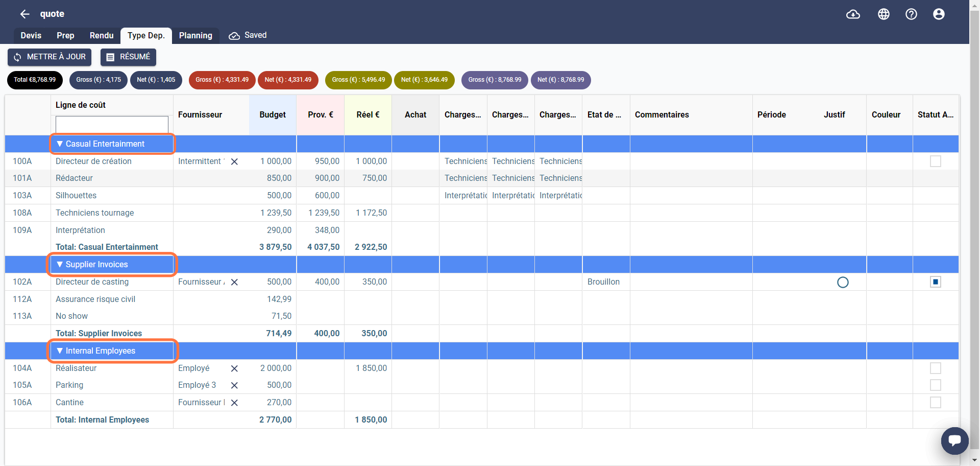Select the Type Dep. tab
This screenshot has width=980, height=466.
point(146,35)
